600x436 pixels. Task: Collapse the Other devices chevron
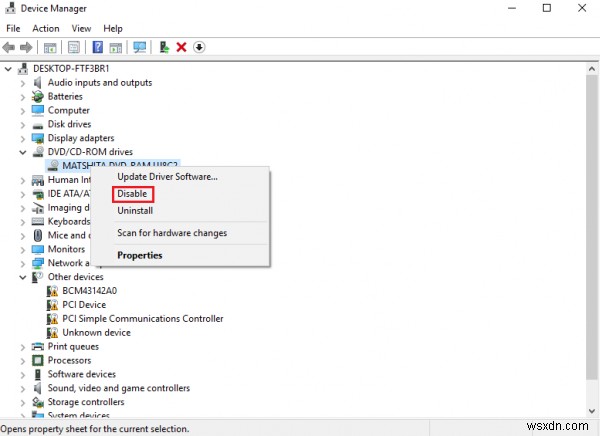tap(23, 277)
